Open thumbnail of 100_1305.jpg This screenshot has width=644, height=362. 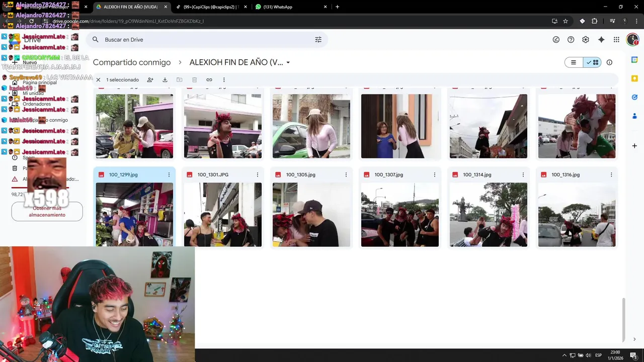(311, 215)
